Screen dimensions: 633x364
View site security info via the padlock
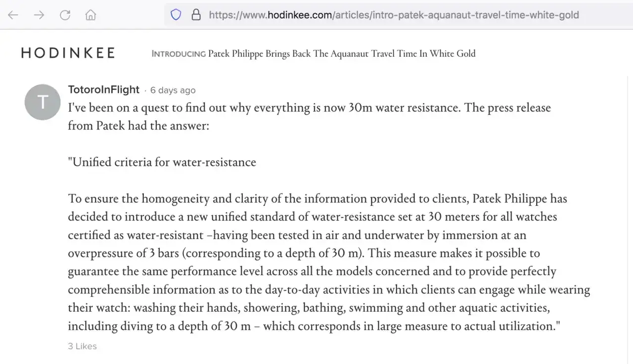tap(196, 15)
